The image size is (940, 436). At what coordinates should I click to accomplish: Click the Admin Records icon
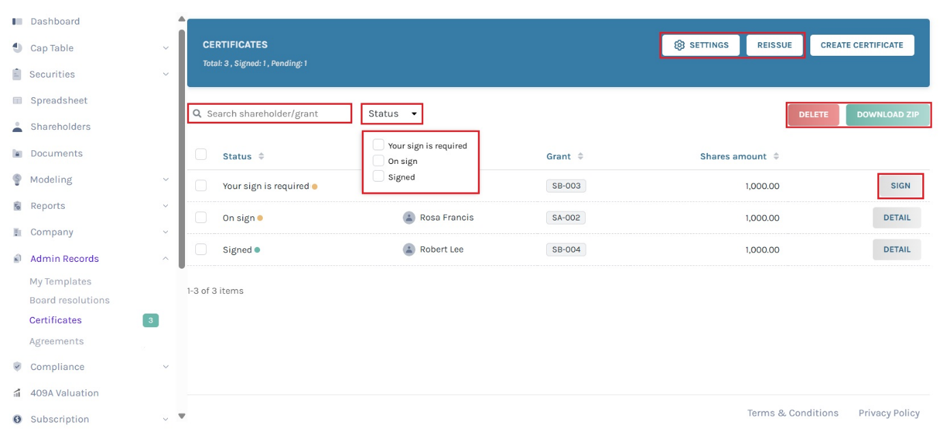pyautogui.click(x=17, y=258)
